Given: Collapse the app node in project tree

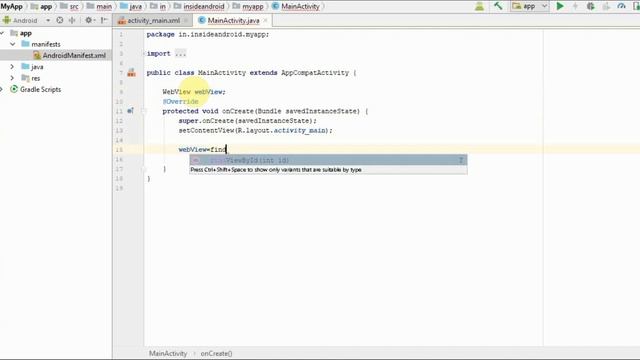Looking at the screenshot, I should pyautogui.click(x=2, y=33).
